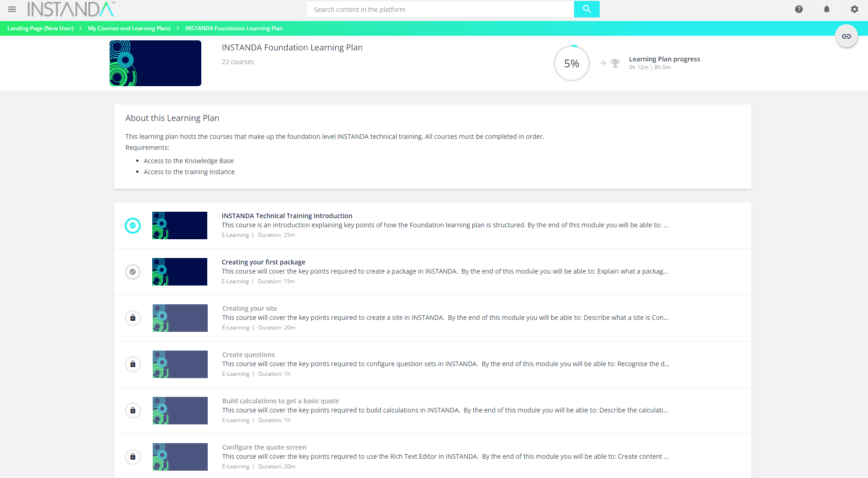
Task: Click the INSTANDA logo
Action: [x=71, y=9]
